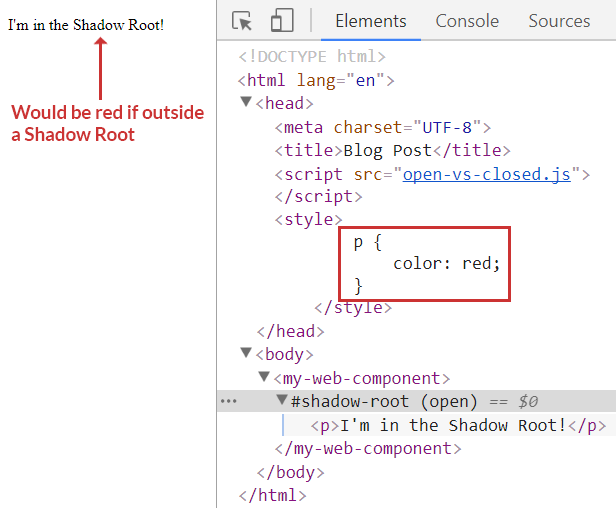Click the title Blog Post element
The image size is (616, 508).
click(x=392, y=151)
